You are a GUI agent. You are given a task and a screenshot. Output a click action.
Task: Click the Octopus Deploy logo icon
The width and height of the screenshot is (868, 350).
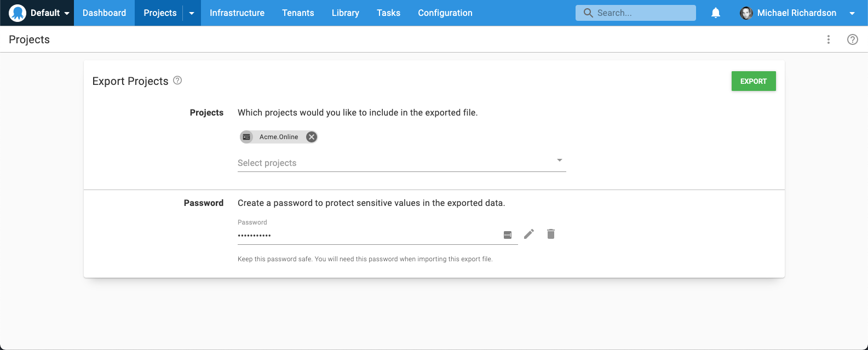click(x=18, y=13)
